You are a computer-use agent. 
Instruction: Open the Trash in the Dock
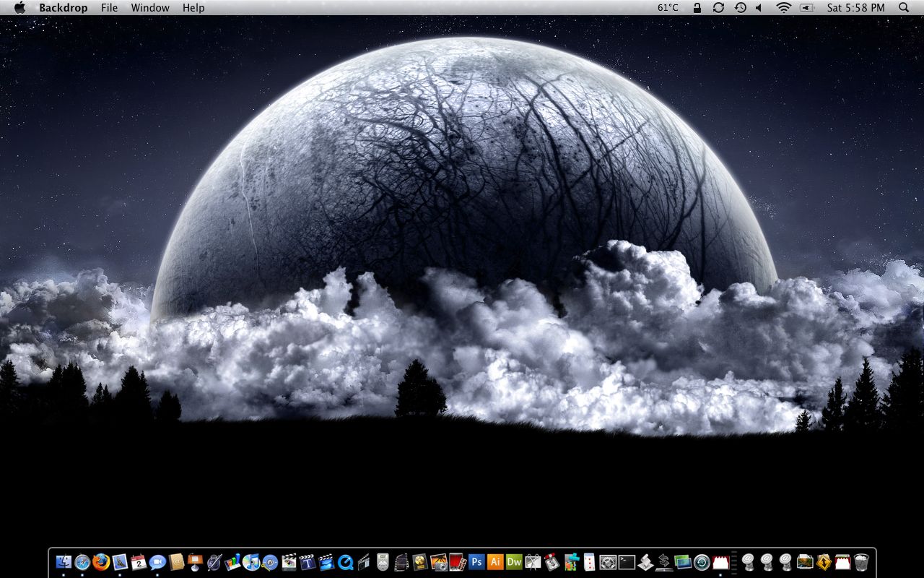(x=861, y=561)
